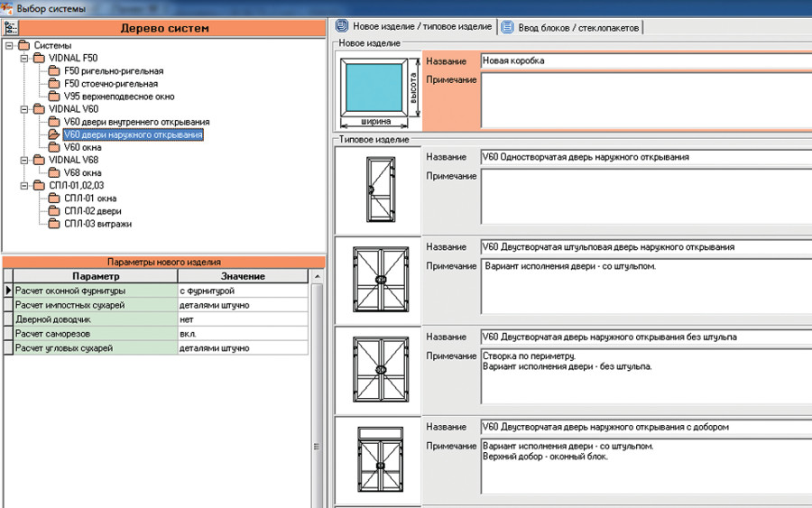Click folder icon of V95 верхнеподвесное окно
The width and height of the screenshot is (812, 508).
coord(54,96)
